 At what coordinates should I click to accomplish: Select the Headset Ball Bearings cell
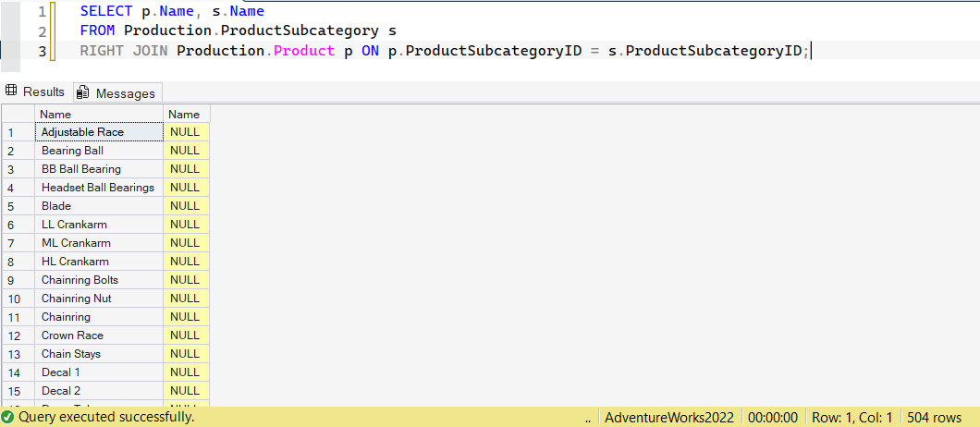click(99, 188)
